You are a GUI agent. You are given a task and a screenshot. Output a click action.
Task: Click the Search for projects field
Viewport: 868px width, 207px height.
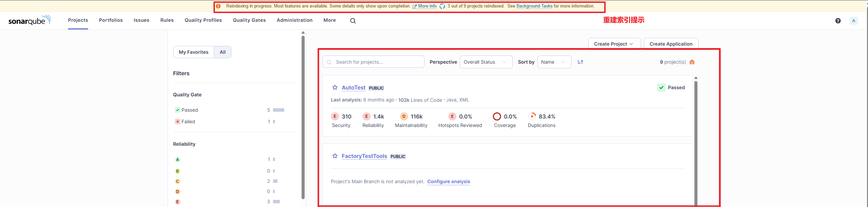(x=373, y=62)
